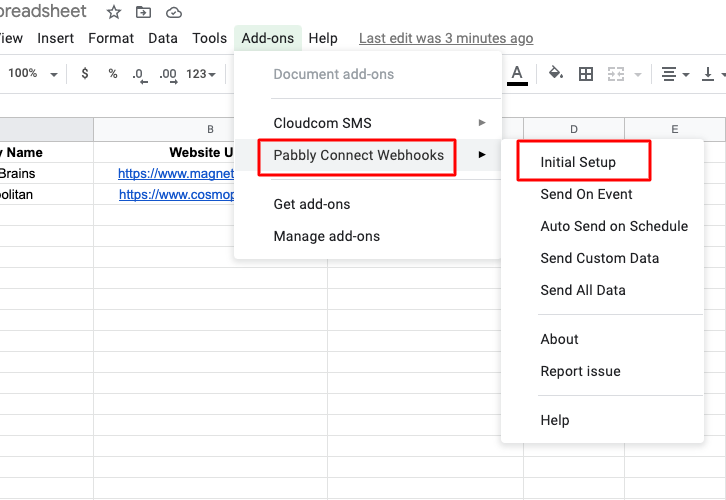Screen dimensions: 726x500
Task: Open the magnet website link
Action: 176,173
